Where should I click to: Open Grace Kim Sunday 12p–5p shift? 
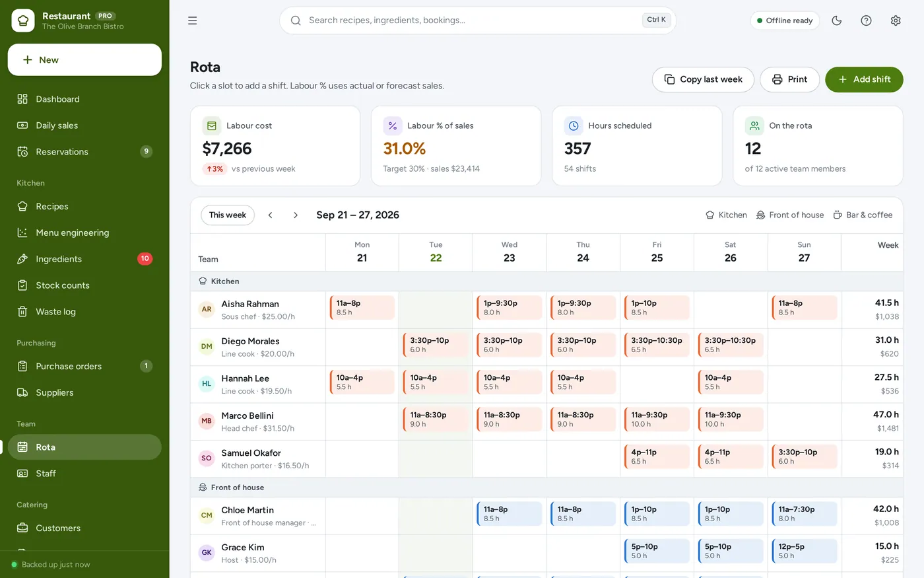pyautogui.click(x=805, y=551)
